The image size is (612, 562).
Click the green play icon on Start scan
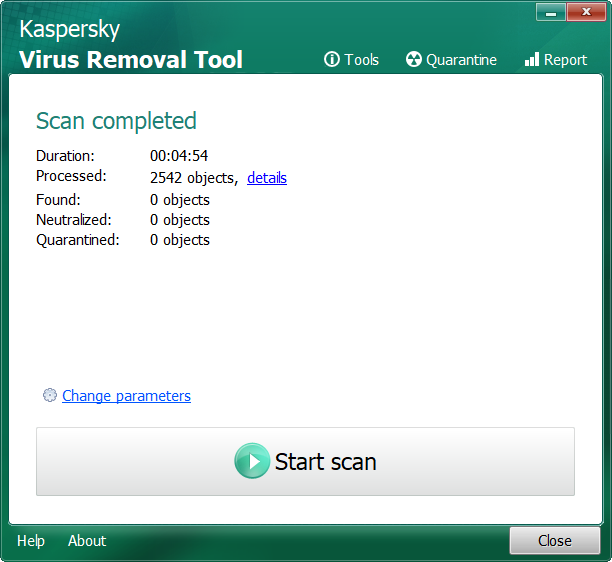(252, 461)
